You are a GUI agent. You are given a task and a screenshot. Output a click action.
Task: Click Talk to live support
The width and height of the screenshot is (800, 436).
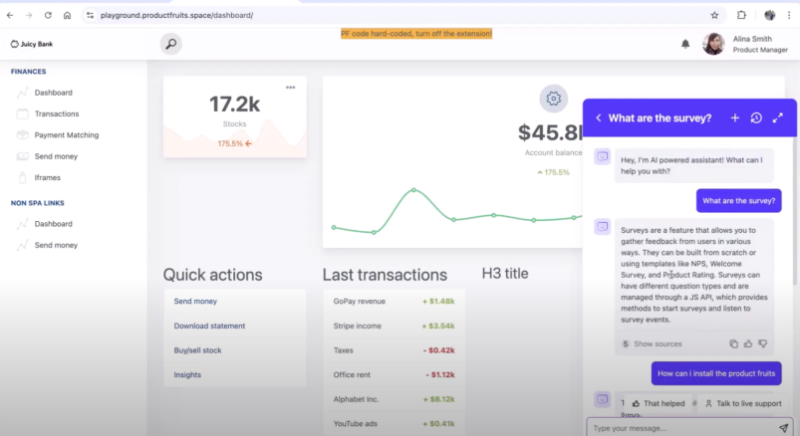(x=743, y=403)
